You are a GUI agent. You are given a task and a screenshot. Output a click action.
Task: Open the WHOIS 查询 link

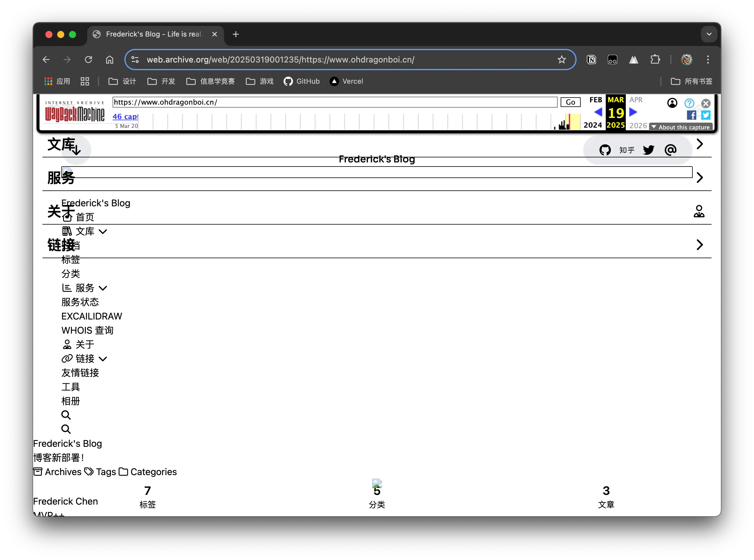pyautogui.click(x=87, y=330)
